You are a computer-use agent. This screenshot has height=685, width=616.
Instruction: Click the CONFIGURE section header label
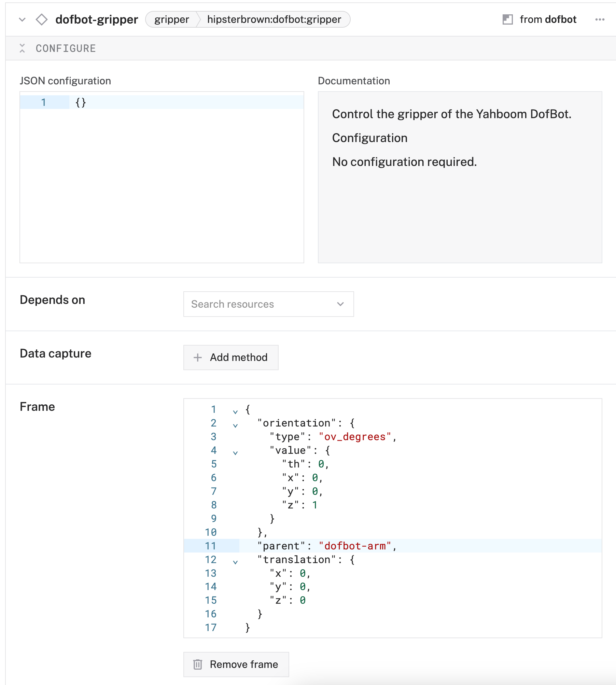point(66,48)
